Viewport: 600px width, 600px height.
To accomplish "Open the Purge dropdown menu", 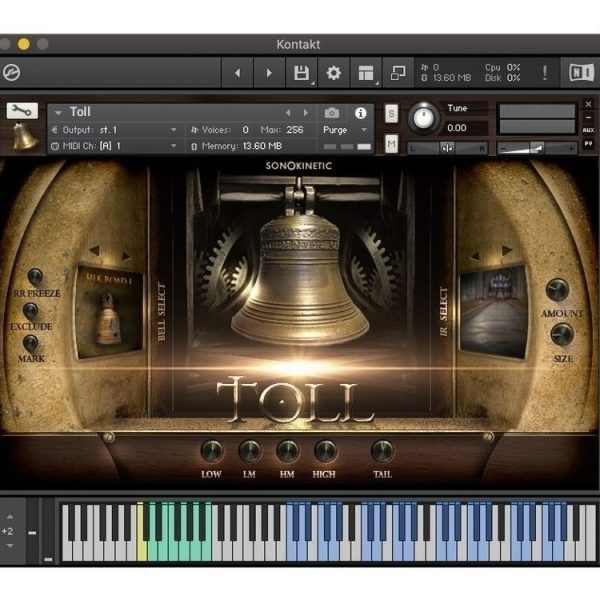I will coord(345,130).
